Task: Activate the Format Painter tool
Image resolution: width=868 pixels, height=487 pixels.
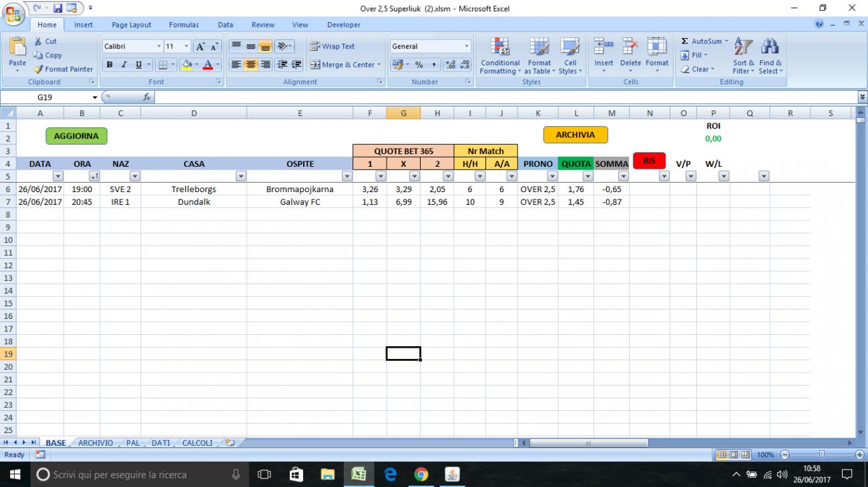Action: [x=63, y=69]
